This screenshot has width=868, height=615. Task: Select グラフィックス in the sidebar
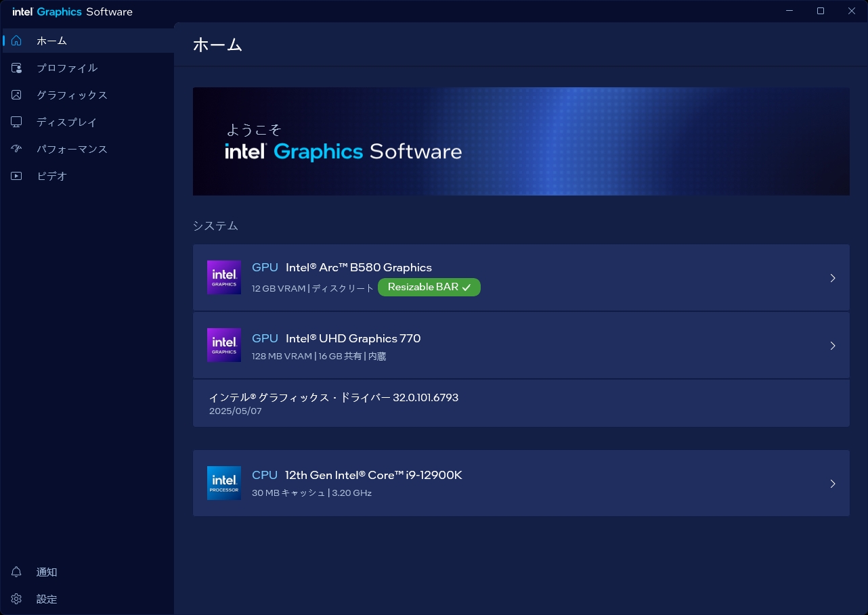point(87,95)
